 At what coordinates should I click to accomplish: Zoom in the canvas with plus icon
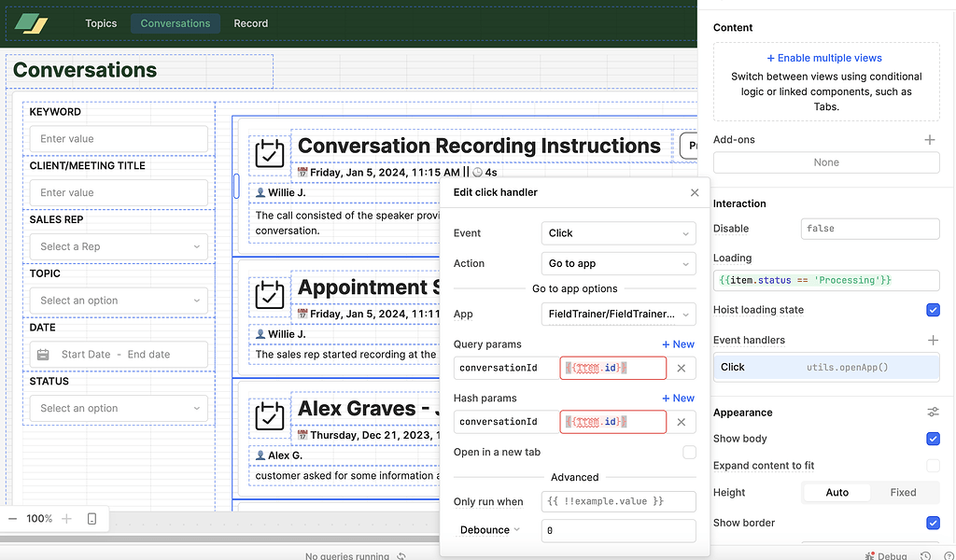[66, 519]
